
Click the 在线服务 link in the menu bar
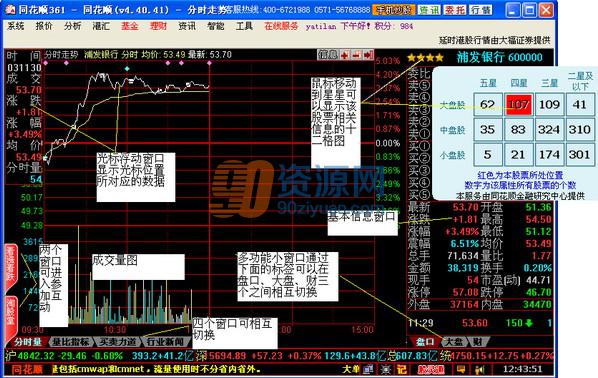pyautogui.click(x=281, y=26)
